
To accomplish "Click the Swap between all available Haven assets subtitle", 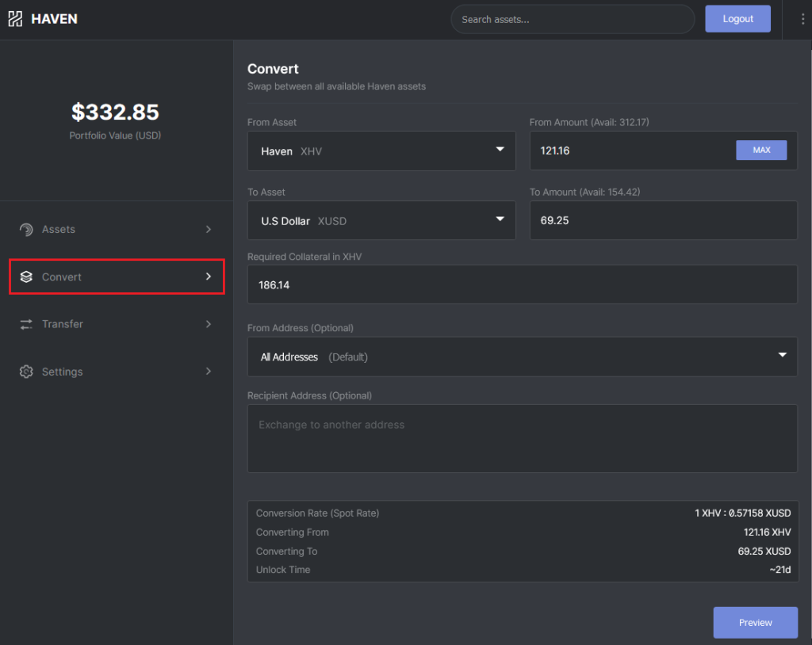I will pos(336,86).
